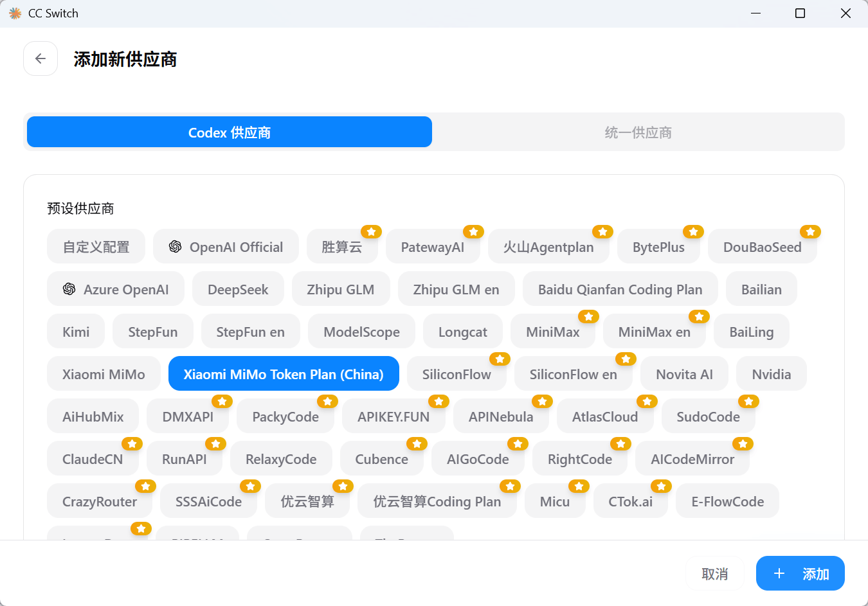
Task: Choose the CrazyRouter provider
Action: [100, 501]
